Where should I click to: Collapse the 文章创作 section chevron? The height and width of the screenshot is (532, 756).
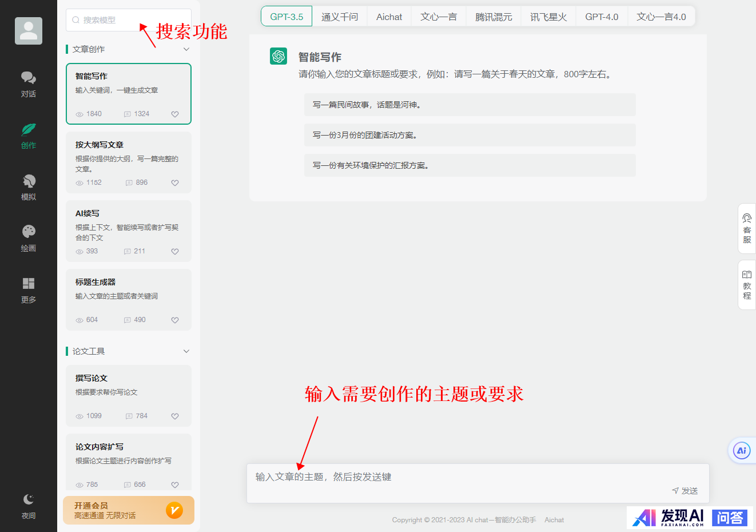coord(186,49)
